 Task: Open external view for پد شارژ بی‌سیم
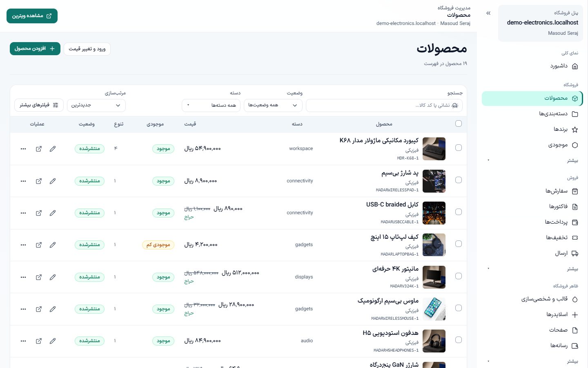[39, 181]
